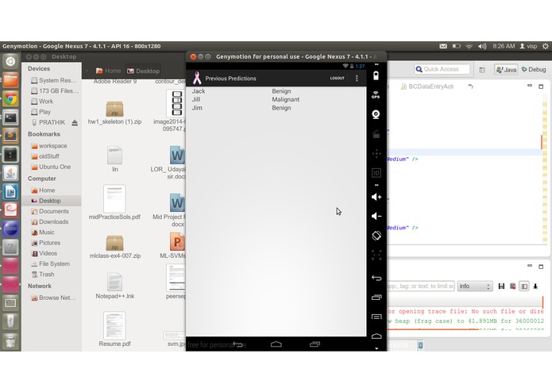Open the BCDataEntryActi editor tab

427,86
